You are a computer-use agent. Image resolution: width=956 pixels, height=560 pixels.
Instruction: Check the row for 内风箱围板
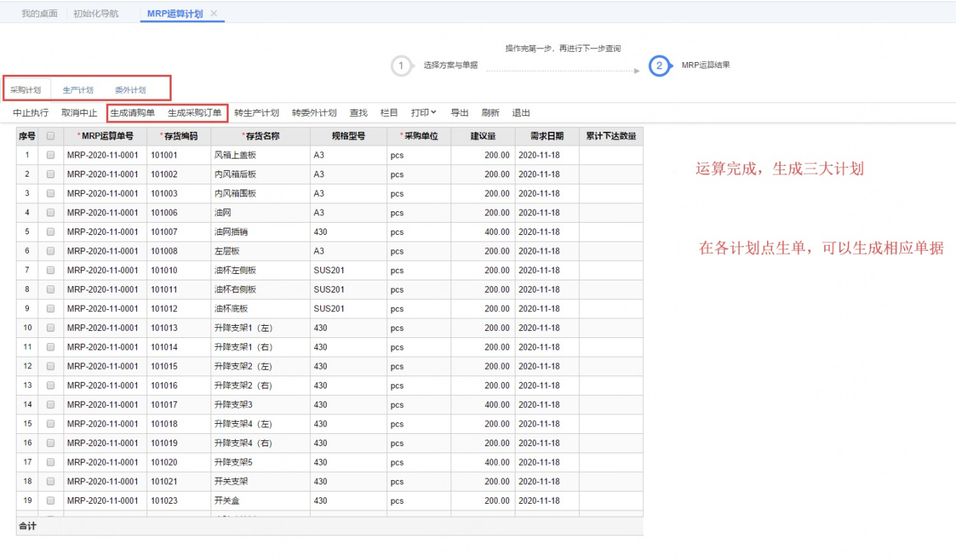pos(50,193)
